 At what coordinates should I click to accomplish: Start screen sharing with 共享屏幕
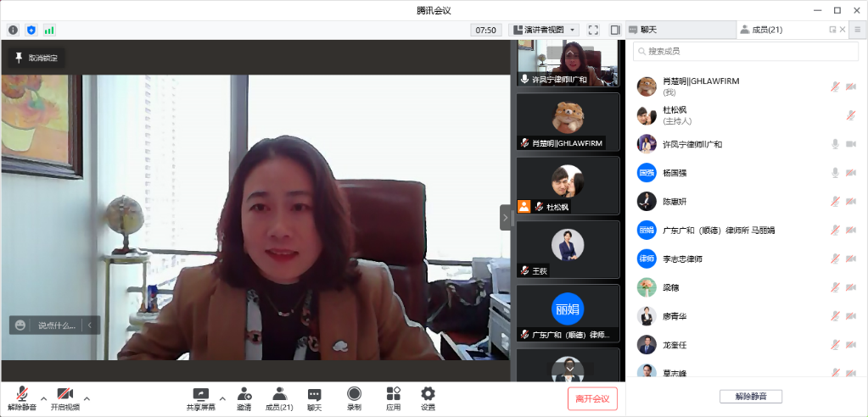point(201,398)
